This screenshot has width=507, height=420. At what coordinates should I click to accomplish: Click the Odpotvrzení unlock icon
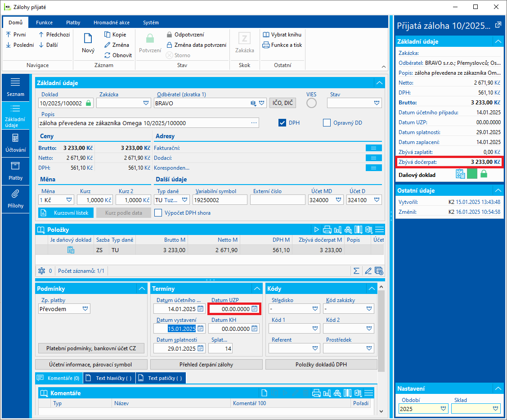pos(170,35)
